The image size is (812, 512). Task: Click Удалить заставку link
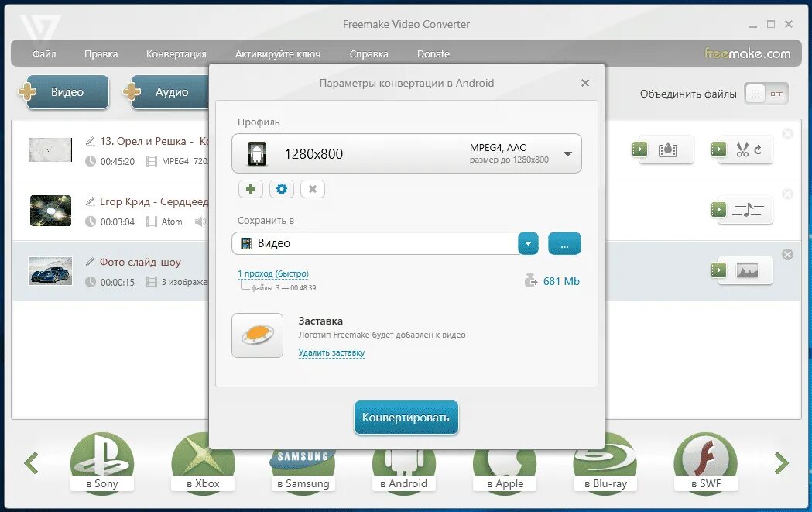(331, 352)
